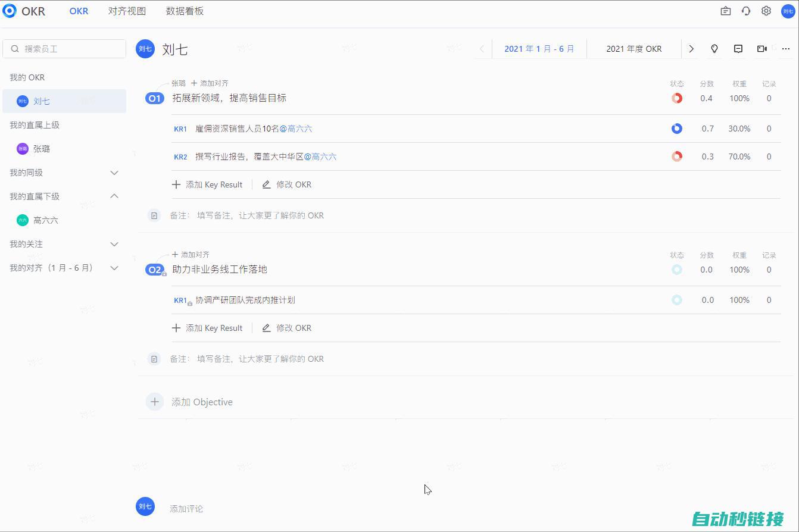Screen dimensions: 799x532
Task: Click the status icon for objective 拓展新领域
Action: tap(677, 98)
